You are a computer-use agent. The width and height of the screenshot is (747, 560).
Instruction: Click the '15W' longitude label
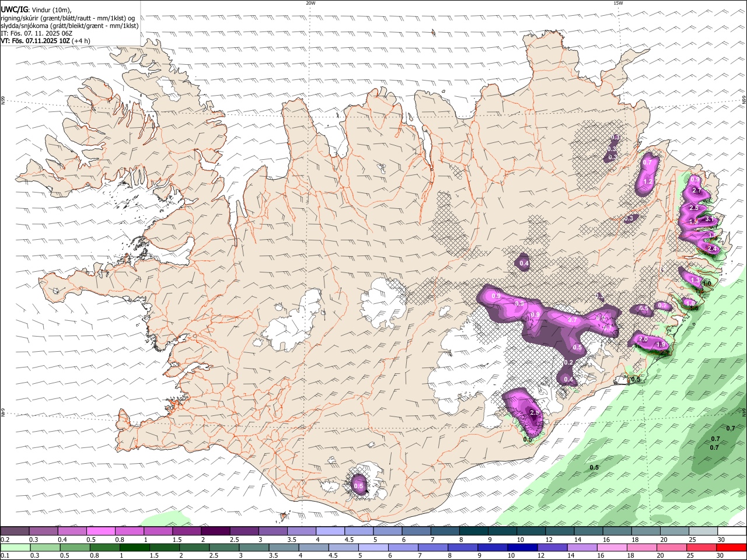tap(618, 3)
